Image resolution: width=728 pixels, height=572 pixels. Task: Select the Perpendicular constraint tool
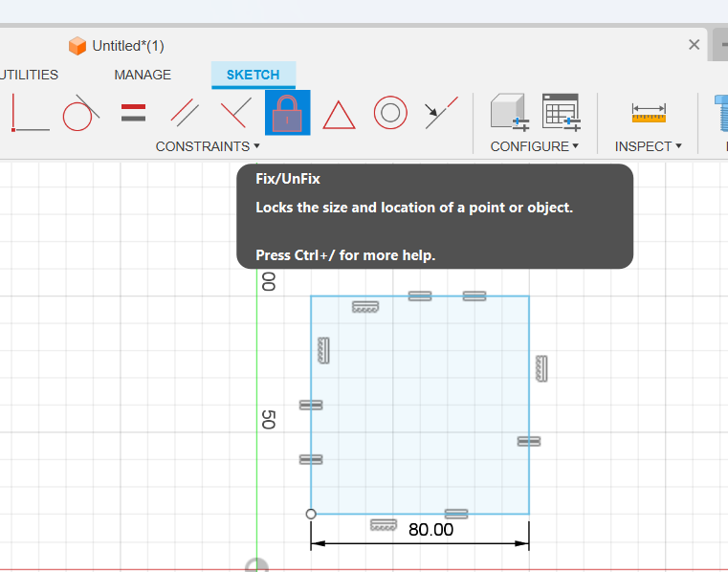coord(236,112)
